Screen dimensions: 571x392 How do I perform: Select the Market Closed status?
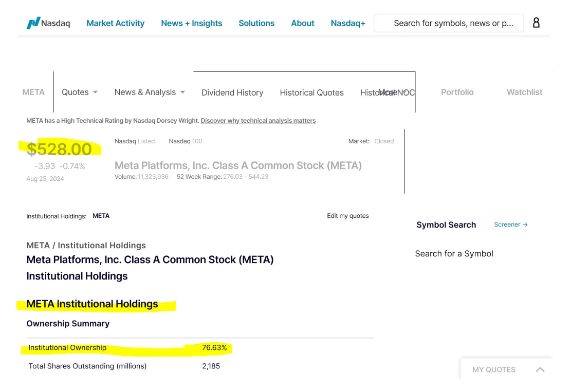[371, 141]
